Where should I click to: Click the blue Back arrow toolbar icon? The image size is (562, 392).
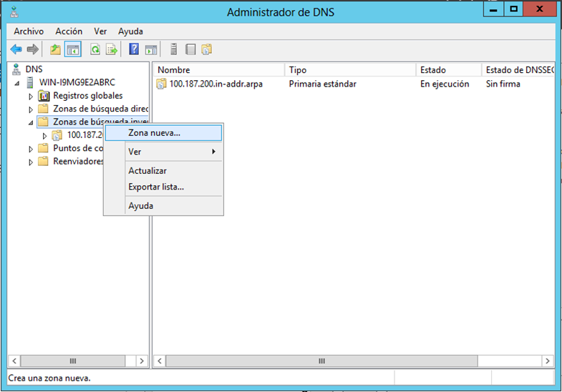16,49
